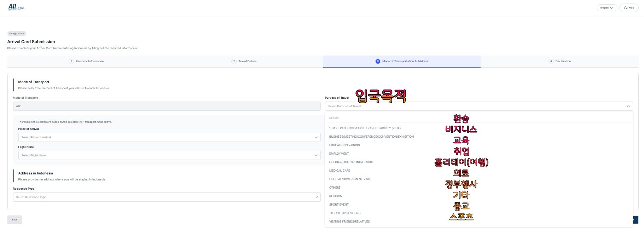Click the Place of Arrival chevron arrow
Screen dimensions: 644x242
316,137
